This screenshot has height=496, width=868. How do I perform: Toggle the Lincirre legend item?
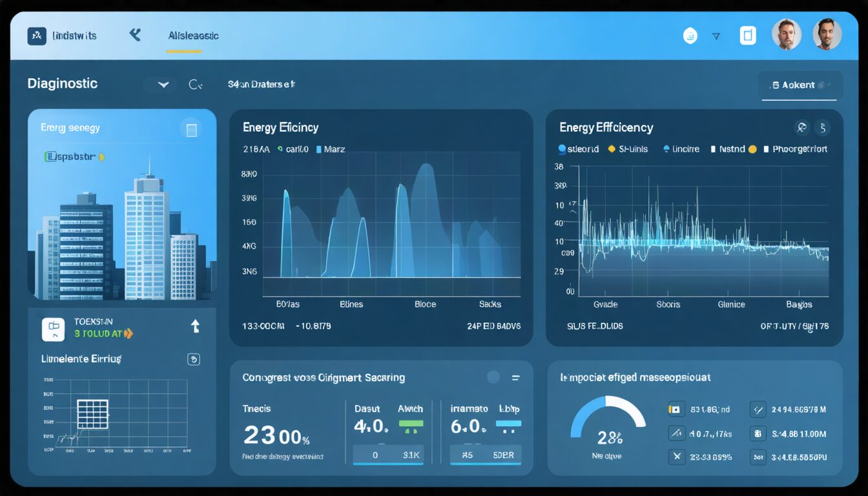(x=681, y=149)
